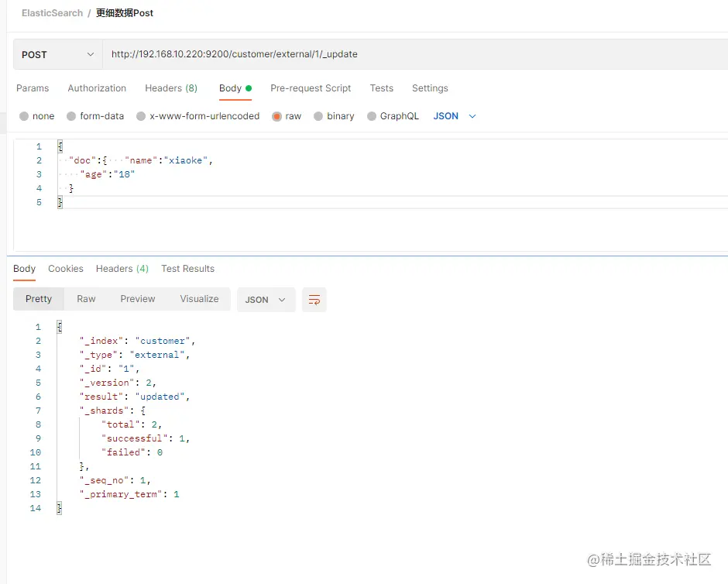Image resolution: width=728 pixels, height=584 pixels.
Task: Switch to the Preview response view
Action: 138,299
